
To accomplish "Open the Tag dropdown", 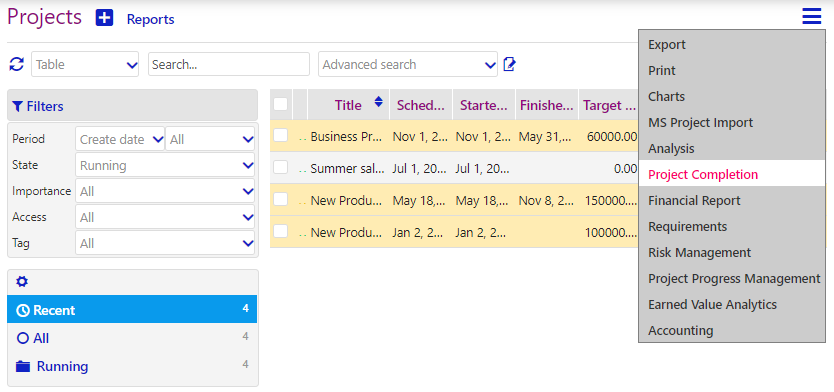I will point(165,243).
